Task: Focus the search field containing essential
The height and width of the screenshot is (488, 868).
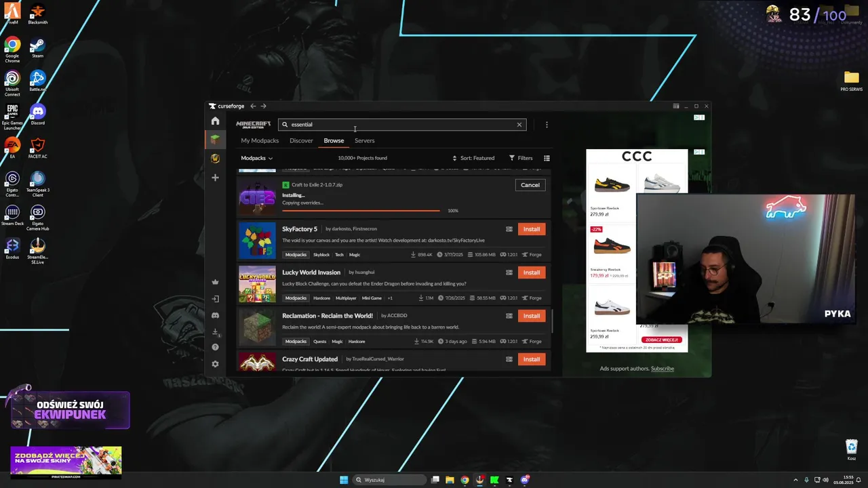Action: (402, 125)
